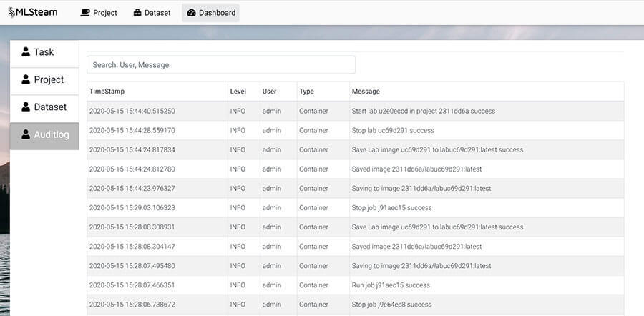
Task: Click the user icon beside Auditlog
Action: click(26, 134)
